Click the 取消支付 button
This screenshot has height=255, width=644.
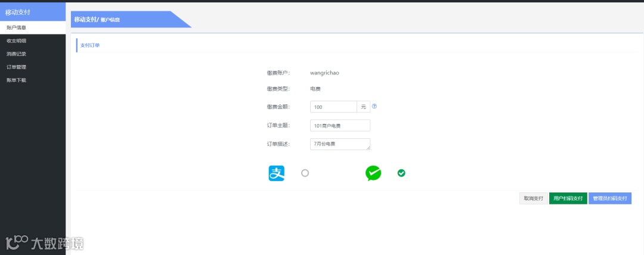pos(534,198)
